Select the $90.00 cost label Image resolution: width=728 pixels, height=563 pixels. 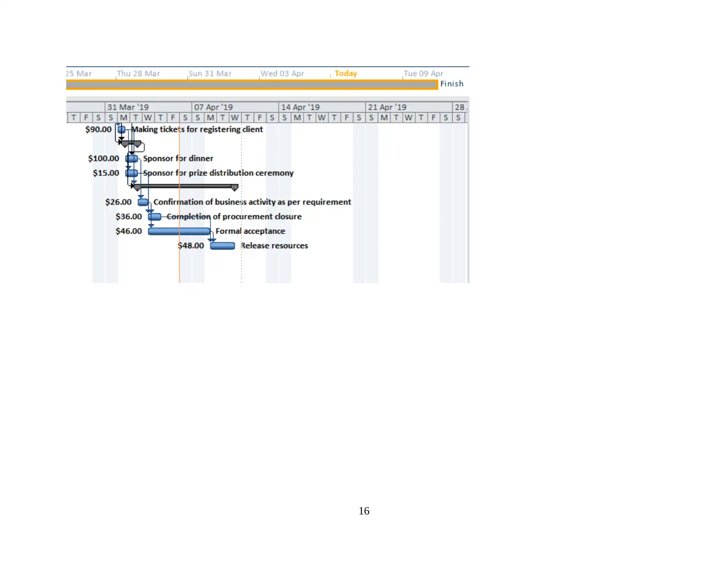pyautogui.click(x=98, y=129)
